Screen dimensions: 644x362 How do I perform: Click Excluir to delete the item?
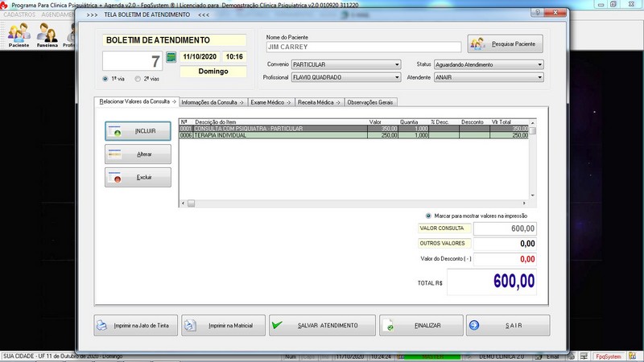click(x=138, y=177)
